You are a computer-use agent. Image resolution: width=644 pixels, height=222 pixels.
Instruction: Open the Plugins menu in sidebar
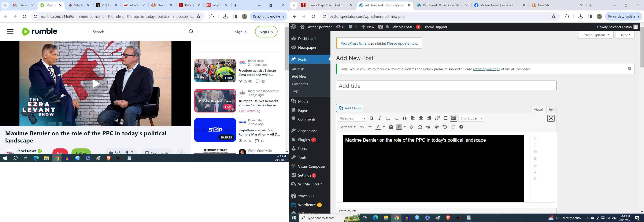[304, 140]
